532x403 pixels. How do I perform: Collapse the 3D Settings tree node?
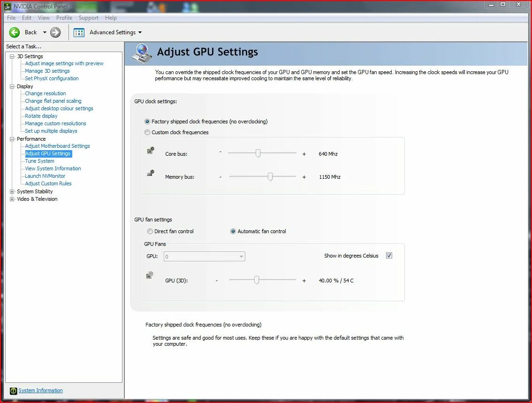coord(12,56)
